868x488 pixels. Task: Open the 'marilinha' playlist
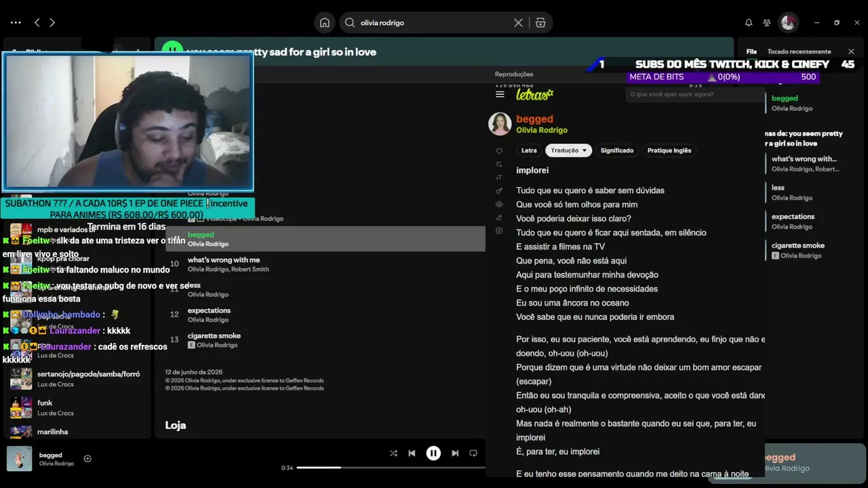tap(78, 432)
